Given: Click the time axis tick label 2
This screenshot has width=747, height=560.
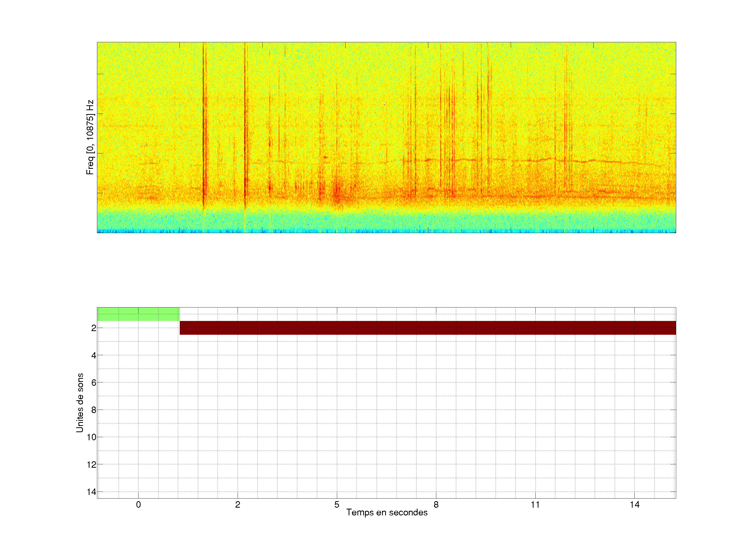Looking at the screenshot, I should [237, 505].
